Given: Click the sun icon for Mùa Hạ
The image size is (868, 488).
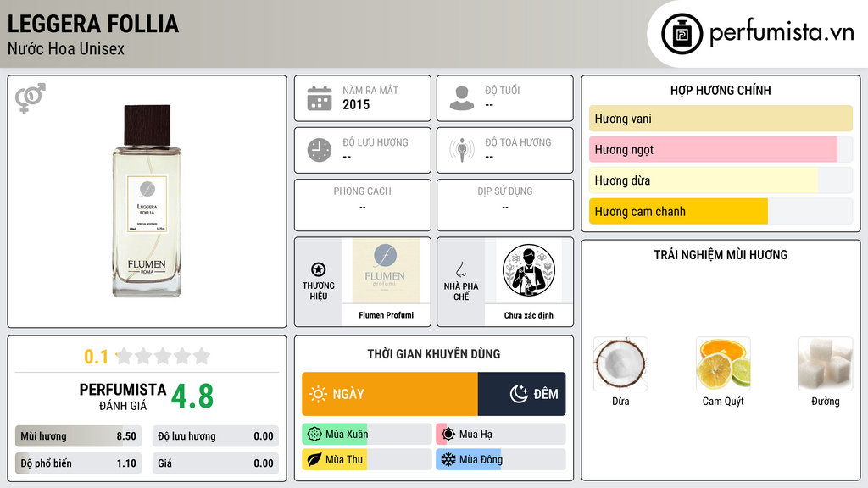Looking at the screenshot, I should 448,435.
